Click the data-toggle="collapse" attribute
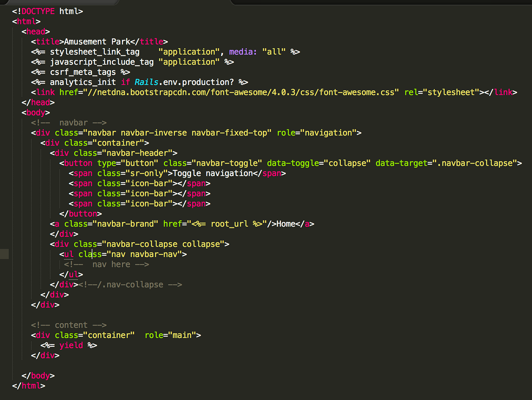Screen dimensions: 532x400 [x=319, y=163]
